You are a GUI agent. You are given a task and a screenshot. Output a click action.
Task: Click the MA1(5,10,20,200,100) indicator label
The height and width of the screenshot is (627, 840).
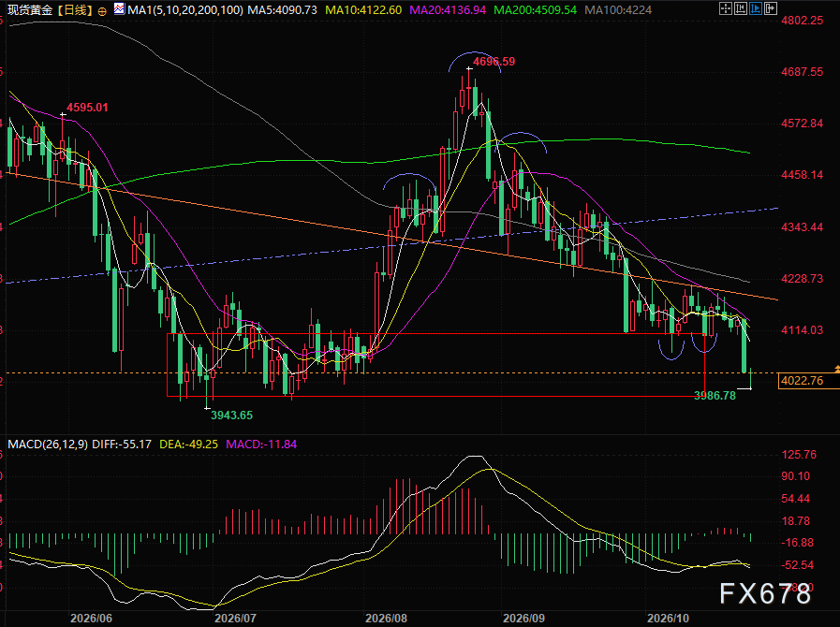tap(184, 10)
